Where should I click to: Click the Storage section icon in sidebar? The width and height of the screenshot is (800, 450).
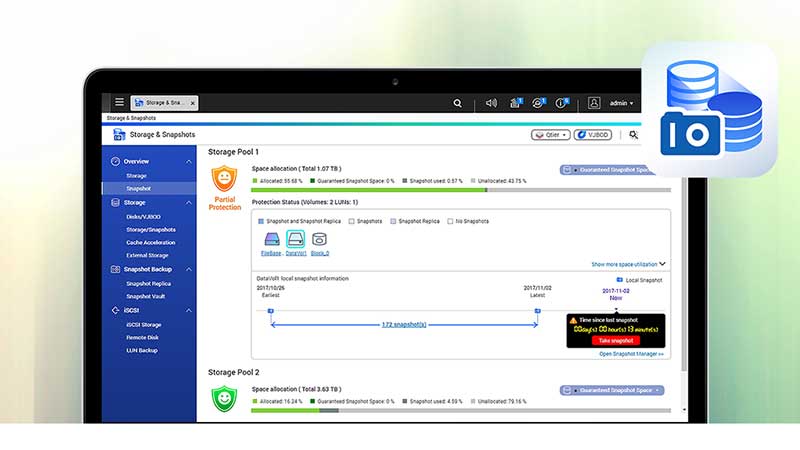(115, 203)
